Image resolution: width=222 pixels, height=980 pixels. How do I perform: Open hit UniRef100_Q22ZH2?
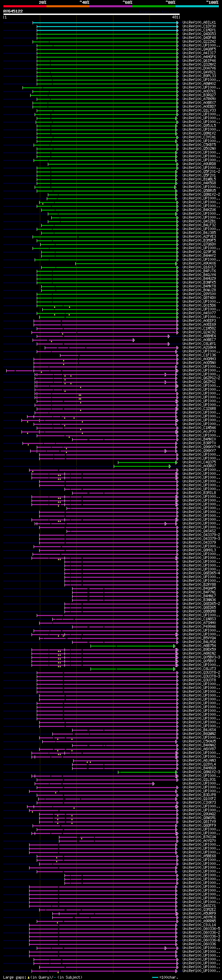click(199, 41)
